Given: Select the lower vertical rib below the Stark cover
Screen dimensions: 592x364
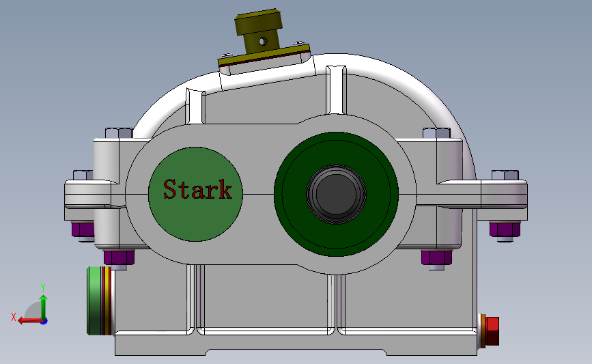Looking at the screenshot, I should 195,298.
